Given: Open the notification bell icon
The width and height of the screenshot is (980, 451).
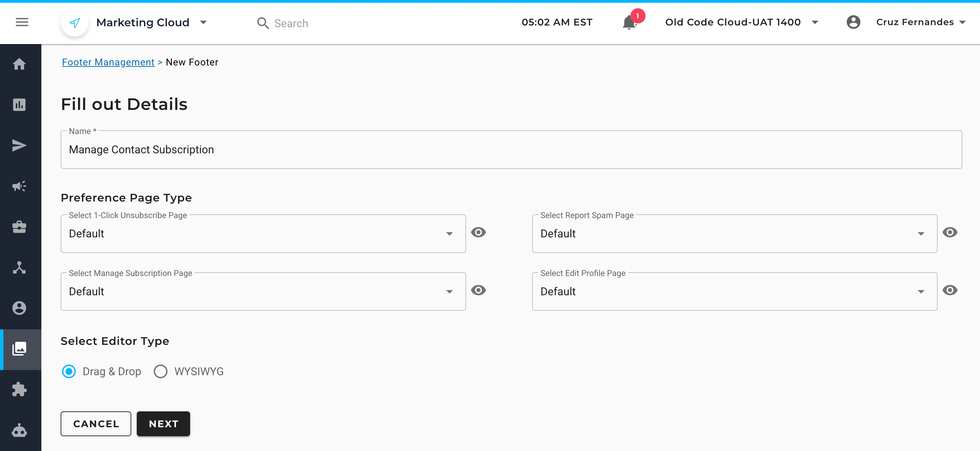Looking at the screenshot, I should 629,22.
